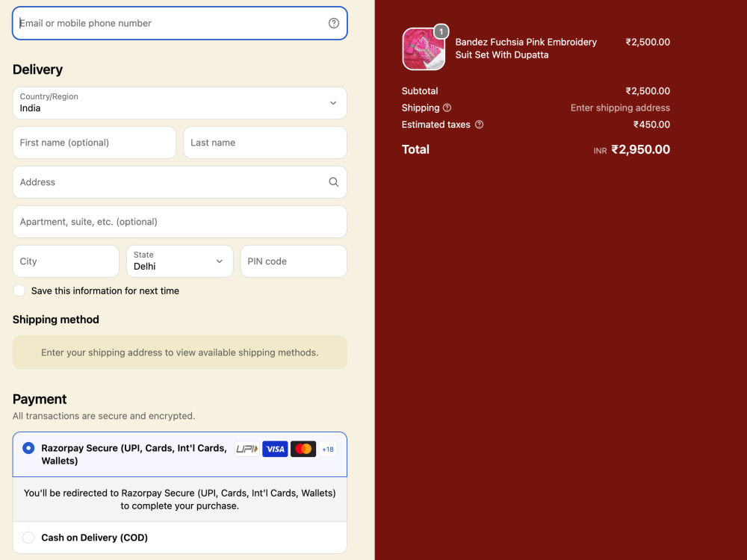Image resolution: width=747 pixels, height=560 pixels.
Task: Click the Payment section heading
Action: pos(40,399)
